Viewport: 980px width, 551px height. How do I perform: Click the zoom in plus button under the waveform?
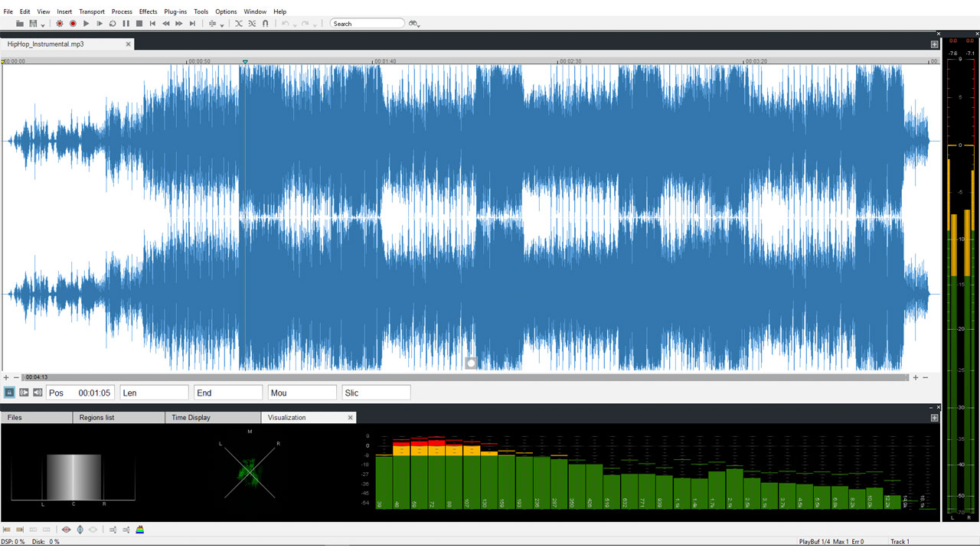6,377
